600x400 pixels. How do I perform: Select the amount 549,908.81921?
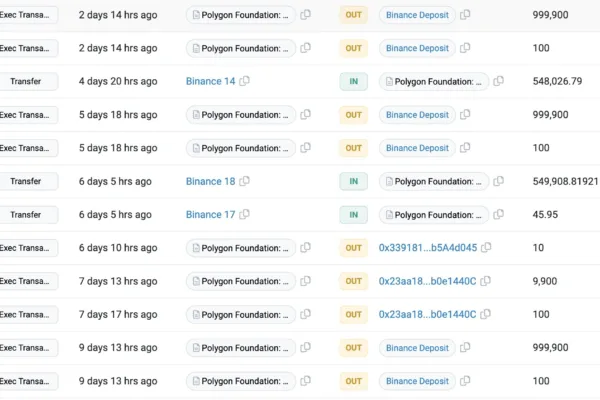[x=566, y=181]
